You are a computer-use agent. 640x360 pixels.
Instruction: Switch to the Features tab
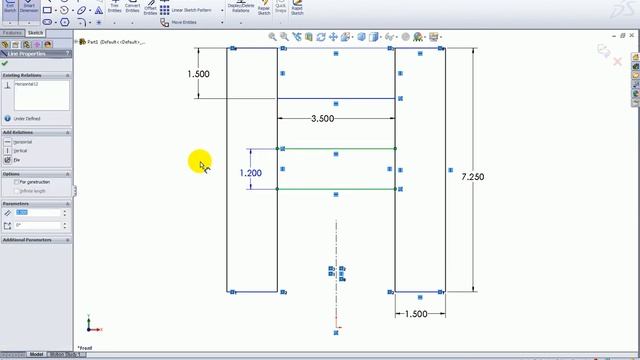[x=12, y=33]
